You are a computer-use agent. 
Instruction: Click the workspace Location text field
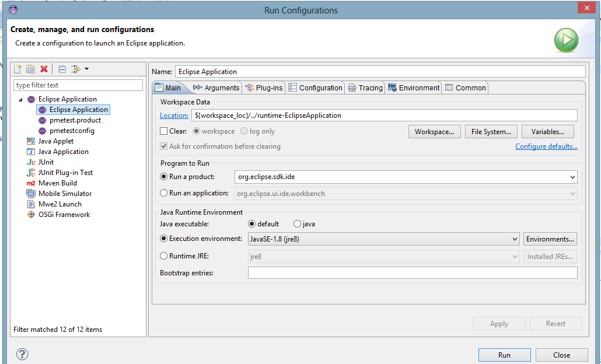tap(384, 116)
